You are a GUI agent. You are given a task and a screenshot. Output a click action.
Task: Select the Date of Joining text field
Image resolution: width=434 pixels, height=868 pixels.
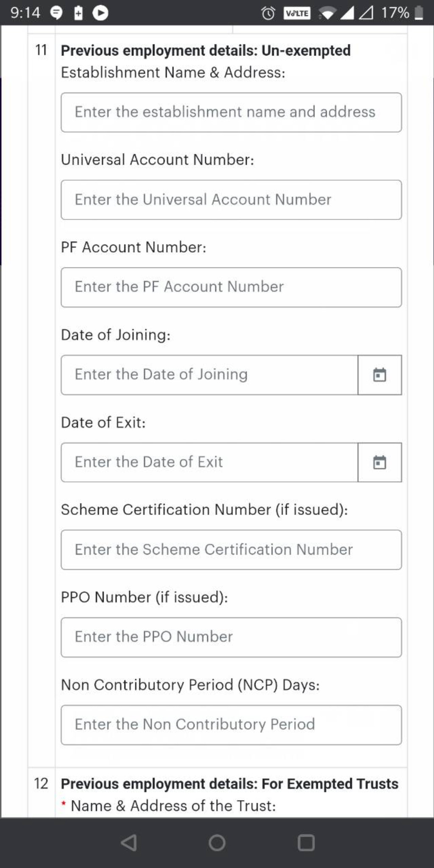coord(210,375)
